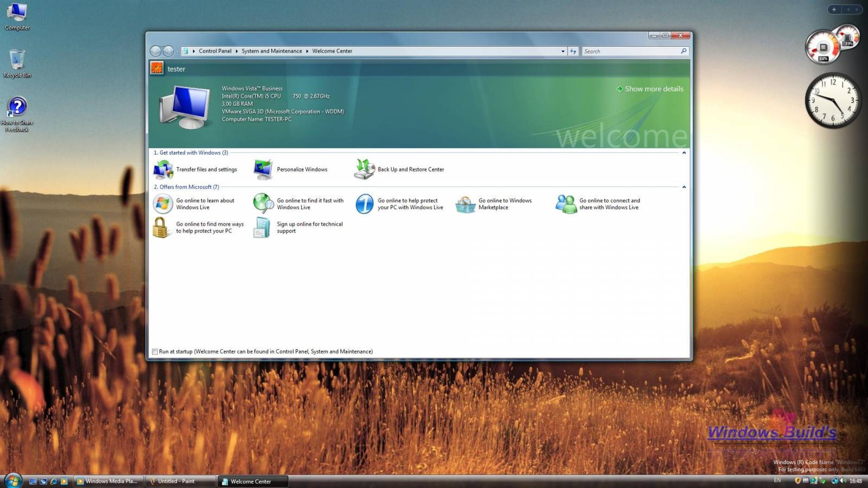The width and height of the screenshot is (868, 488).
Task: Click the Computer Name: TESTER-PC text
Action: point(257,119)
